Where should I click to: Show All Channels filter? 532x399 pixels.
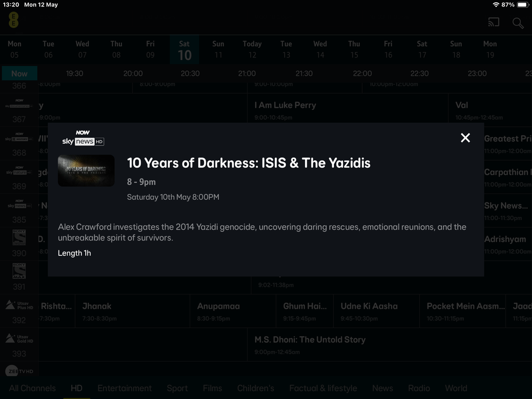tap(32, 388)
